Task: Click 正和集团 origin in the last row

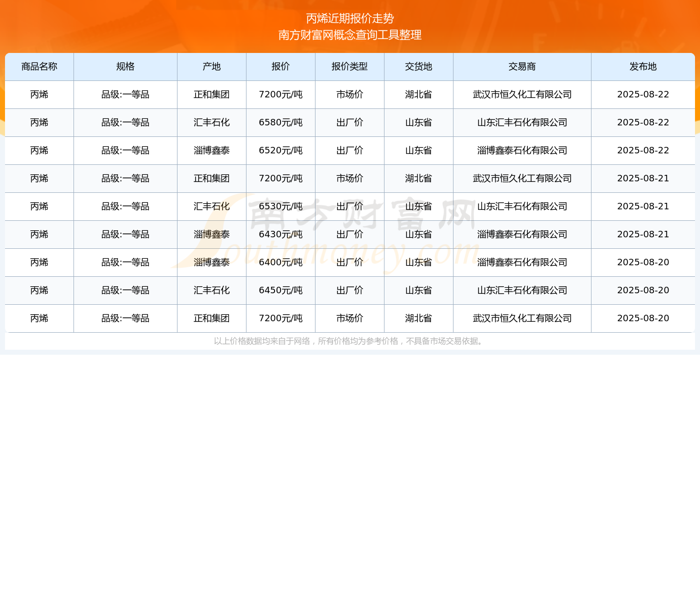Action: (x=211, y=318)
